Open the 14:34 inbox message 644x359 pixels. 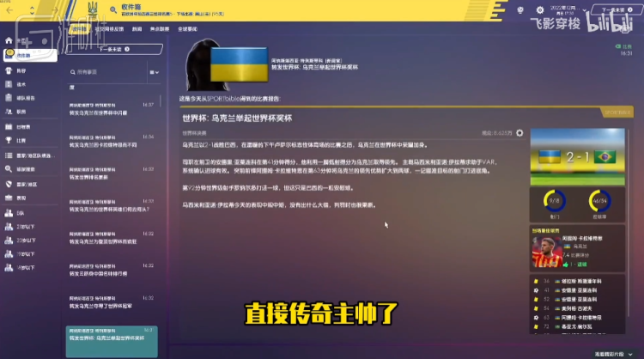(112, 142)
